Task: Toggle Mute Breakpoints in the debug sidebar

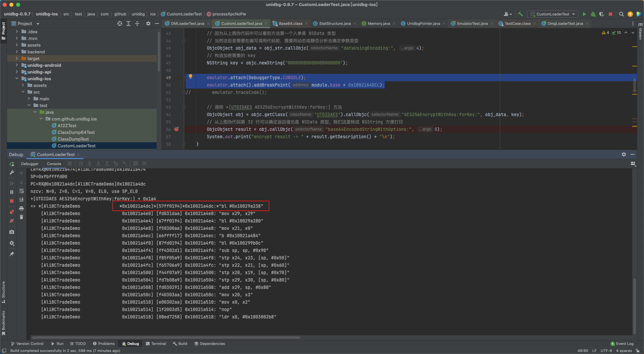Action: tap(12, 221)
